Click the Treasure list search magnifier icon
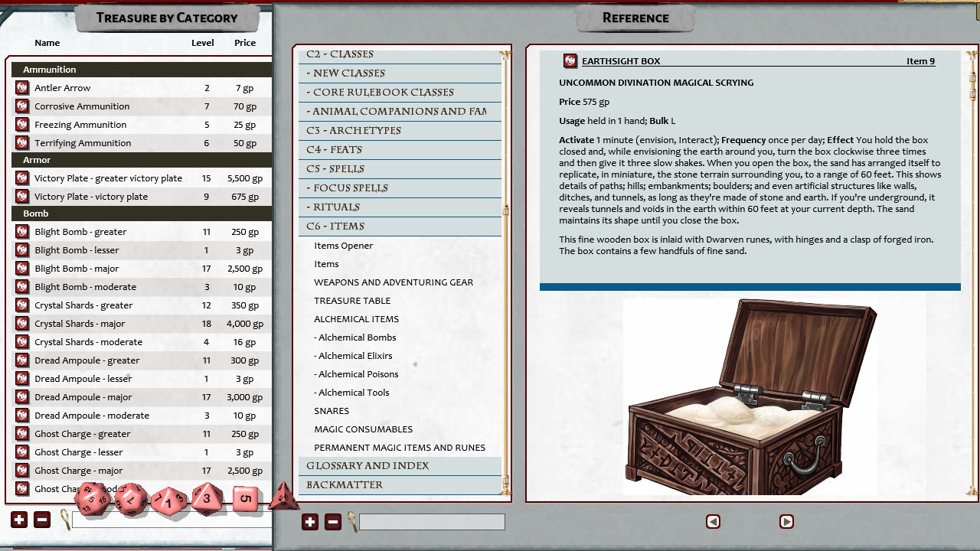980x551 pixels. pos(65,520)
